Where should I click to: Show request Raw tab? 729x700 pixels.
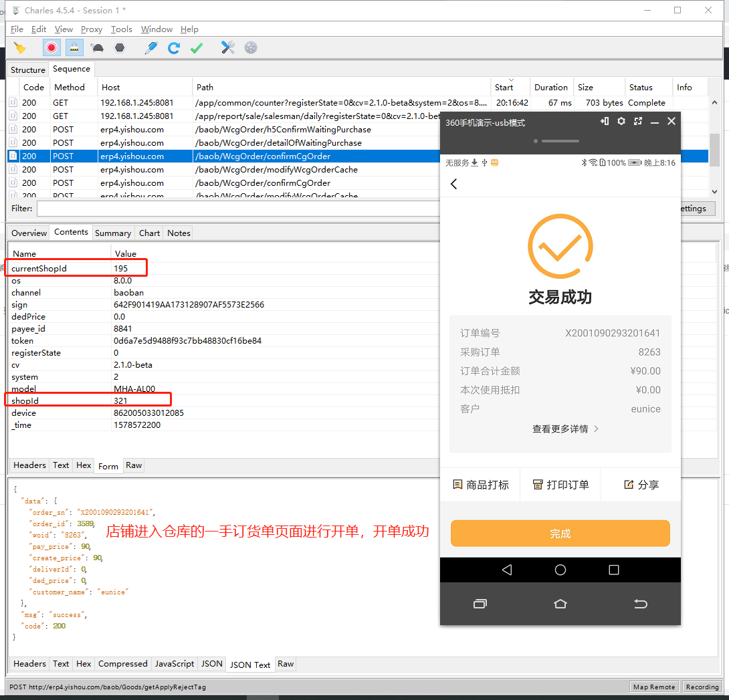[134, 465]
